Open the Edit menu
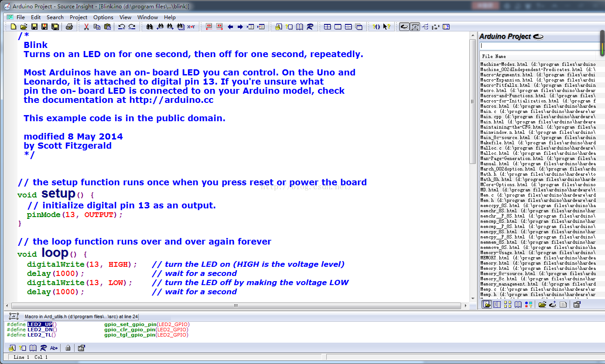 pos(36,17)
